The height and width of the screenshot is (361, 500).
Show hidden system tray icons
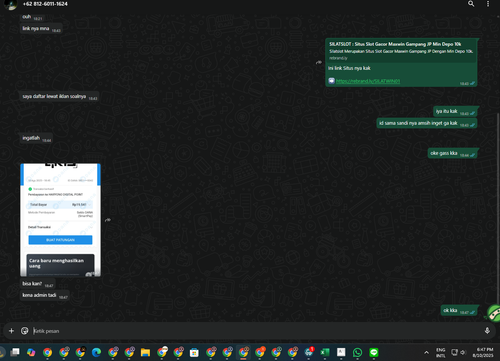pyautogui.click(x=426, y=352)
